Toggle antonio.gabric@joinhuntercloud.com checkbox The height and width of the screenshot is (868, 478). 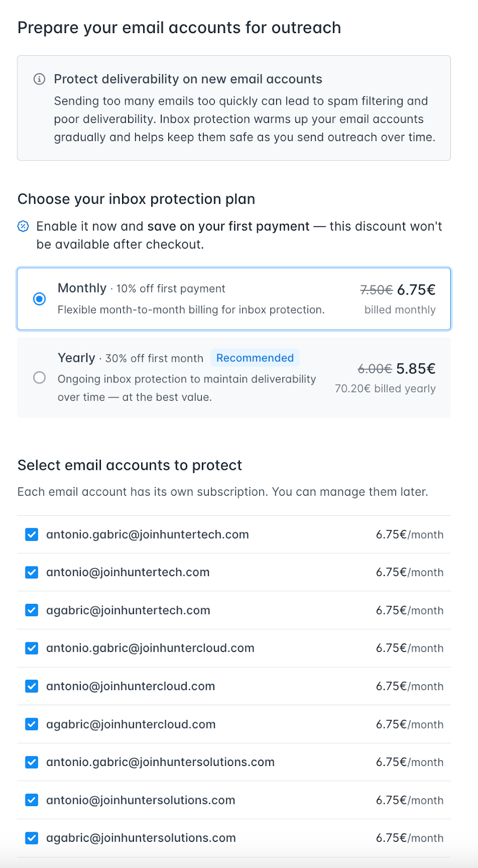tap(32, 648)
